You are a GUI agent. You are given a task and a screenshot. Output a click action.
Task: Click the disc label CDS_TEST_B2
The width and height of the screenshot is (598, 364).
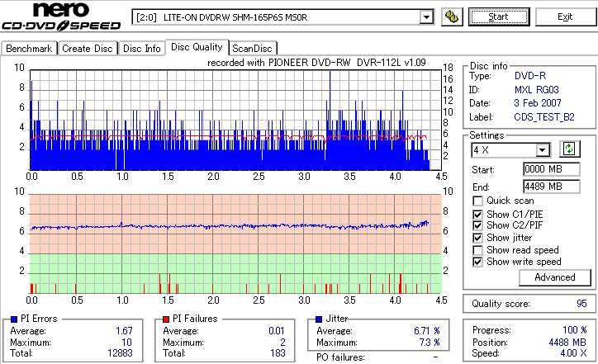tap(544, 117)
